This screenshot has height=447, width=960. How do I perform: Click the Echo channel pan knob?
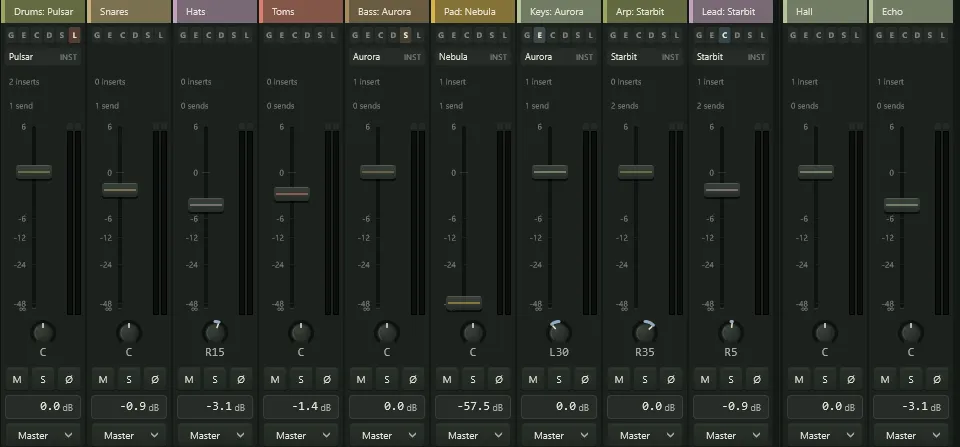pos(910,333)
